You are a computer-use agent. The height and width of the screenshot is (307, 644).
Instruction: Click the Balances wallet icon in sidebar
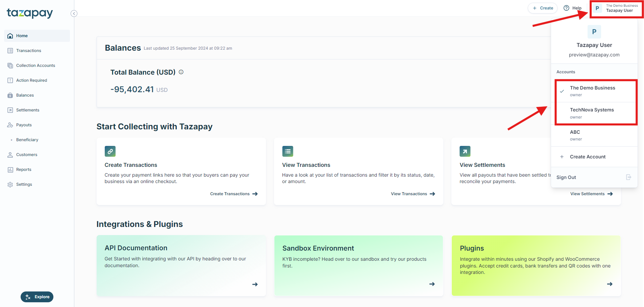pyautogui.click(x=10, y=95)
